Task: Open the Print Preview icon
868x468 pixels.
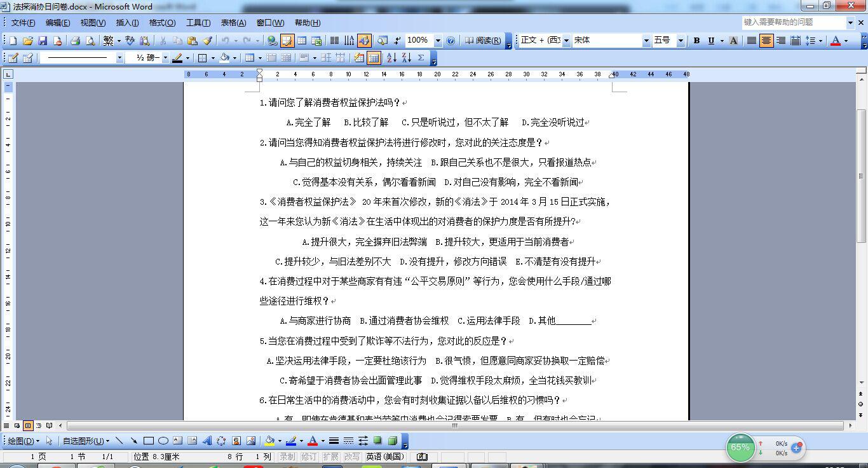Action: (90, 41)
